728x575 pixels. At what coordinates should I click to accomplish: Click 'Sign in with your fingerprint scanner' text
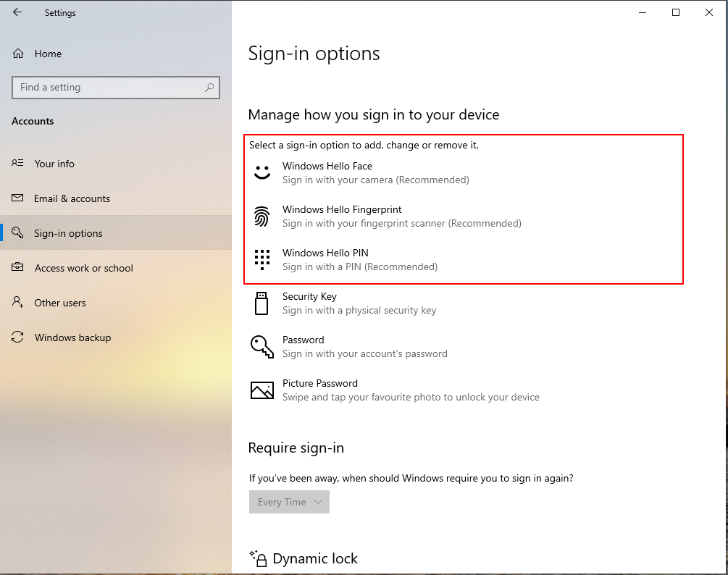coord(401,224)
